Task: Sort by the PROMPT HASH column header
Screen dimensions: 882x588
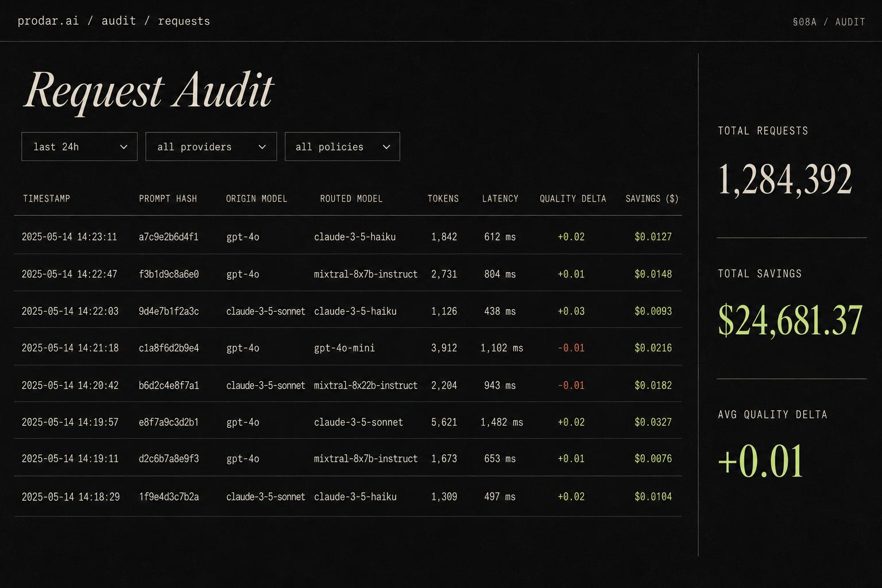Action: [x=168, y=199]
